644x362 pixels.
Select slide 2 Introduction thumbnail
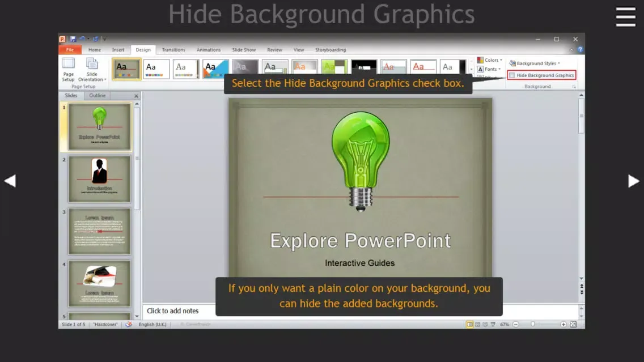pos(99,179)
